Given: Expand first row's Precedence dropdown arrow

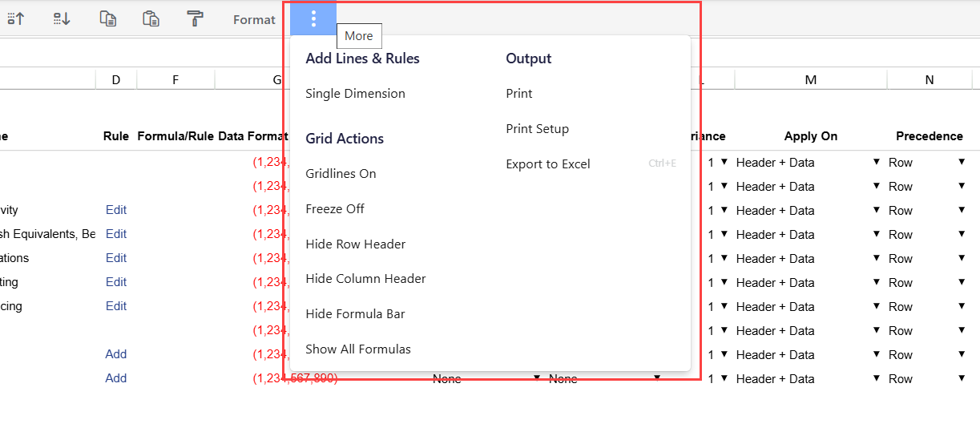Looking at the screenshot, I should pyautogui.click(x=962, y=162).
